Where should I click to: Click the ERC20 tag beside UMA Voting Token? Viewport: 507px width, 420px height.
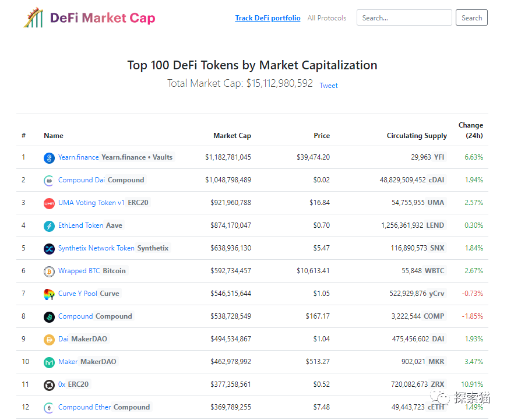pos(138,202)
